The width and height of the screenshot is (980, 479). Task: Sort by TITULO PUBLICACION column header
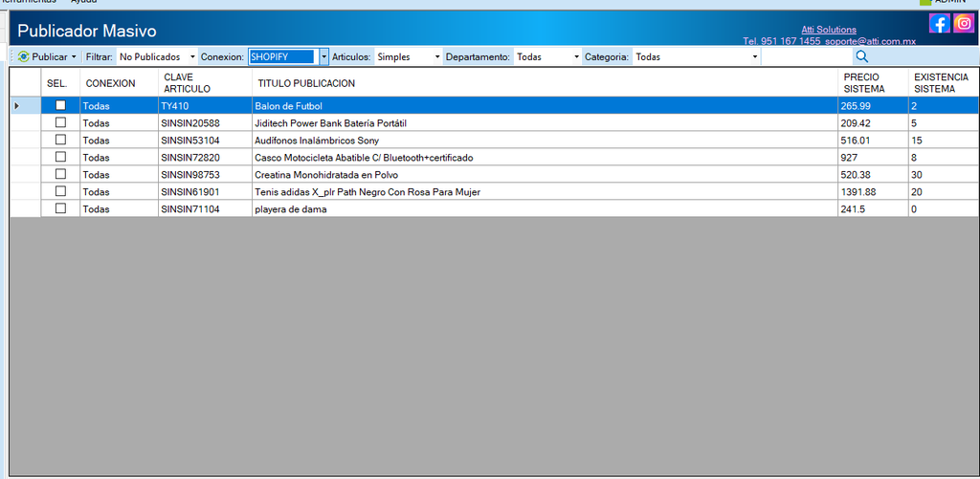(x=545, y=83)
